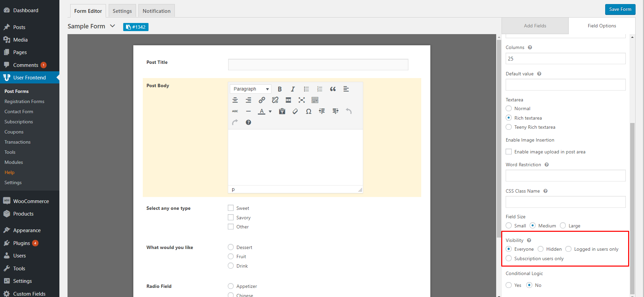Toggle bold in Post Body editor
This screenshot has width=644, height=297.
[279, 89]
